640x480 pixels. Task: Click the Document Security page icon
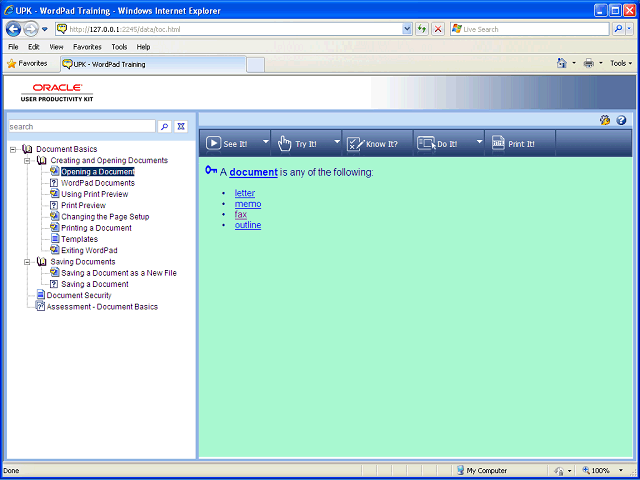coord(40,295)
